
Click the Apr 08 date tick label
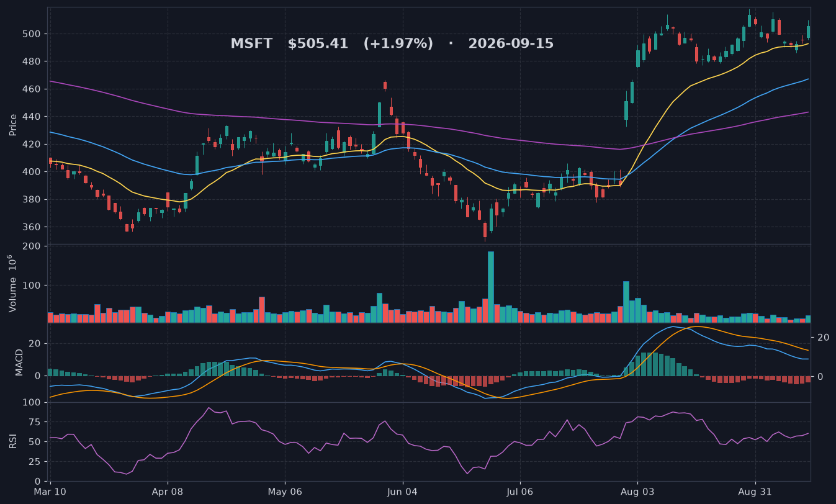point(168,492)
